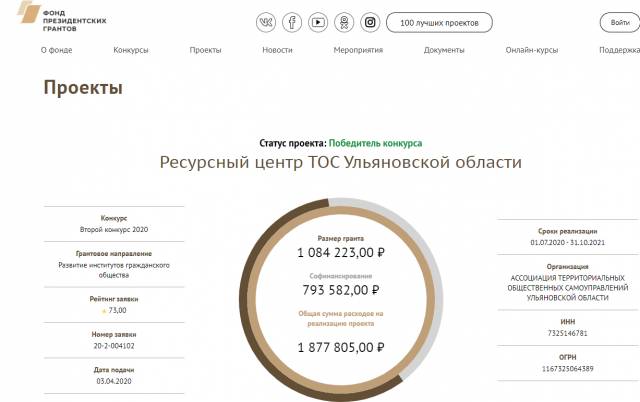
Task: Open the Instagram profile icon
Action: pyautogui.click(x=370, y=22)
